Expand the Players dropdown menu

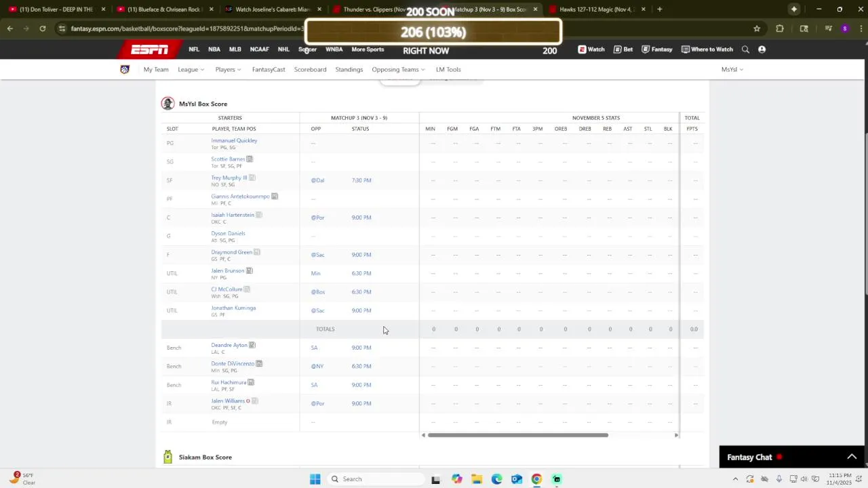point(228,69)
